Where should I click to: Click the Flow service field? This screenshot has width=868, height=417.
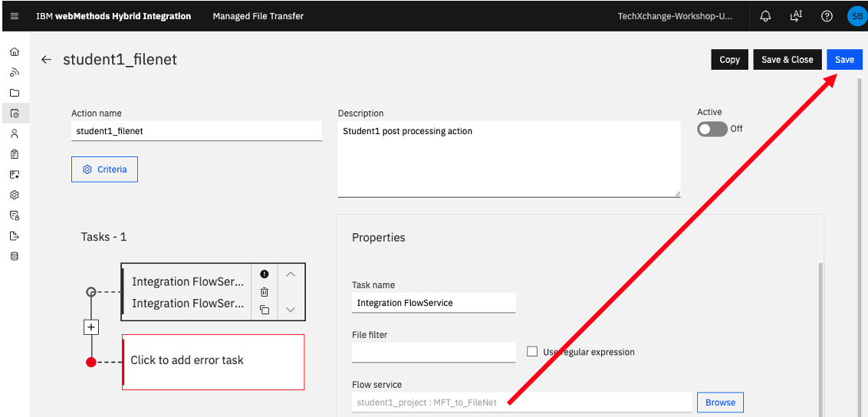click(522, 402)
